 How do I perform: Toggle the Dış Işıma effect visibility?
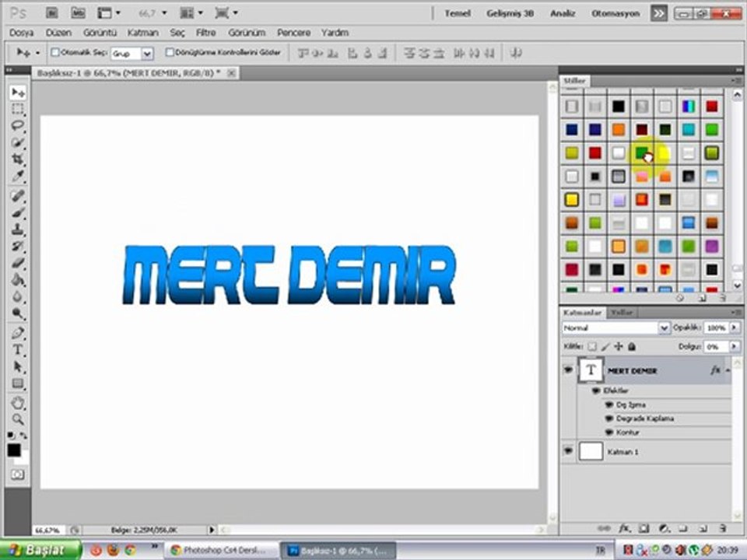click(x=608, y=404)
